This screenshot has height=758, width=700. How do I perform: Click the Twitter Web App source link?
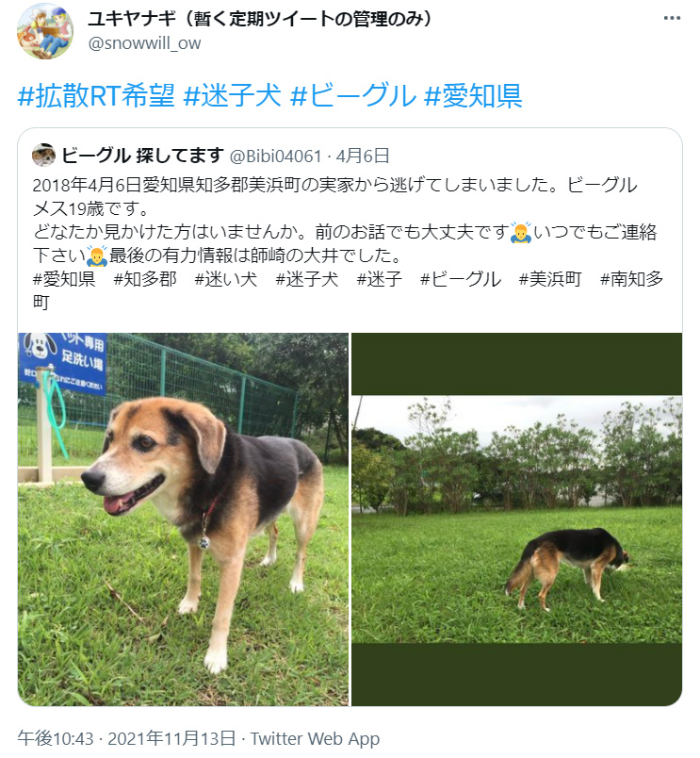coord(315,738)
